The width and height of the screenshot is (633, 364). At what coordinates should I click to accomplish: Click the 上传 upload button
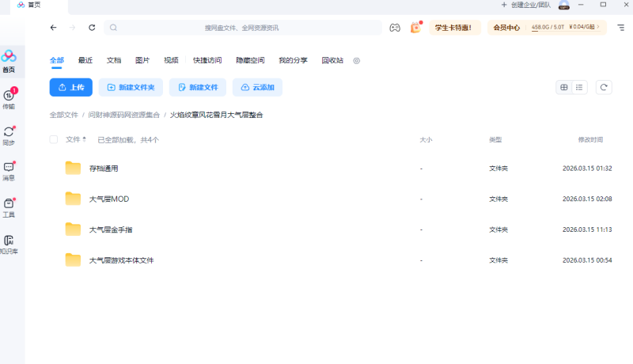pyautogui.click(x=71, y=87)
